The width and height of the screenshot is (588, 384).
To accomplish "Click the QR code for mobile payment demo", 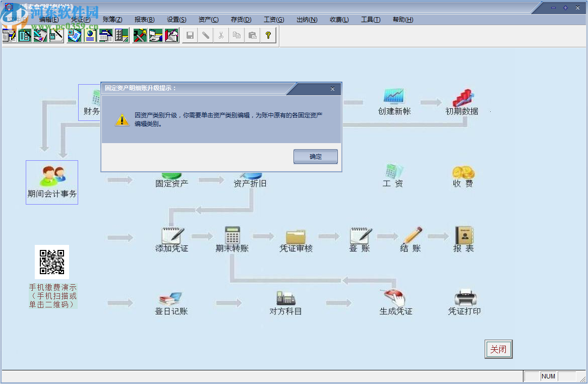I will pyautogui.click(x=52, y=262).
